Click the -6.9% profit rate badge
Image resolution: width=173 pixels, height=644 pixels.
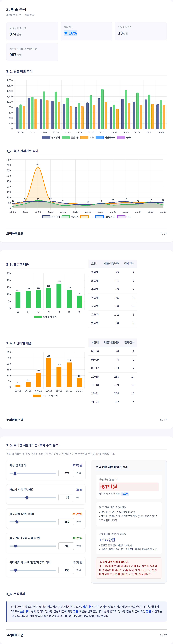click(x=125, y=494)
